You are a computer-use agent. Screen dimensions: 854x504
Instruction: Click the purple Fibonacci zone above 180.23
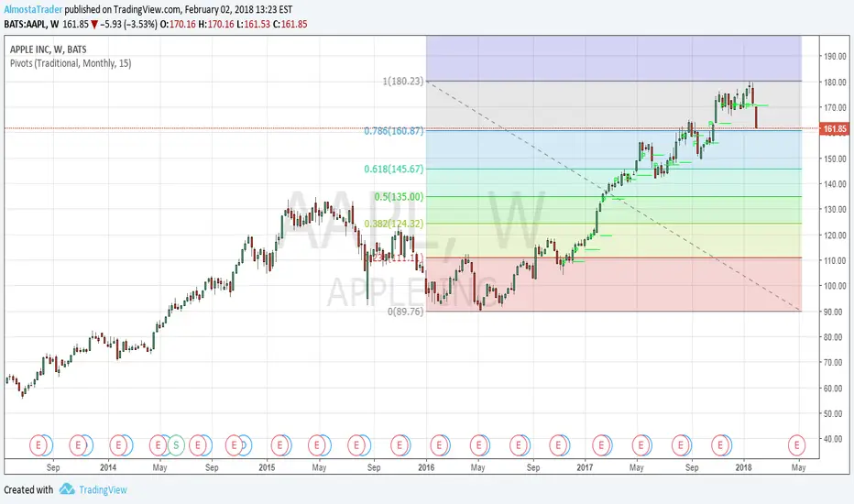pos(614,59)
